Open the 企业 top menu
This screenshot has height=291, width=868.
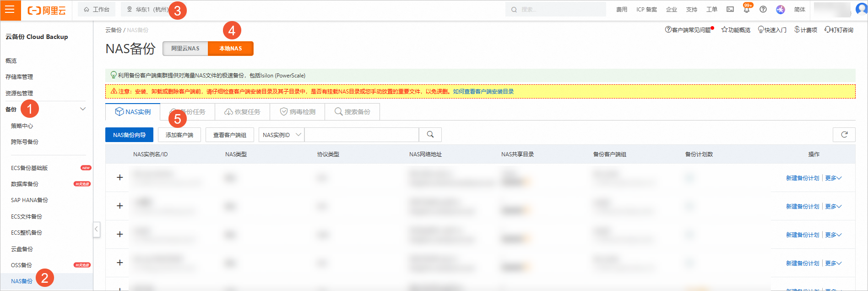pos(672,9)
